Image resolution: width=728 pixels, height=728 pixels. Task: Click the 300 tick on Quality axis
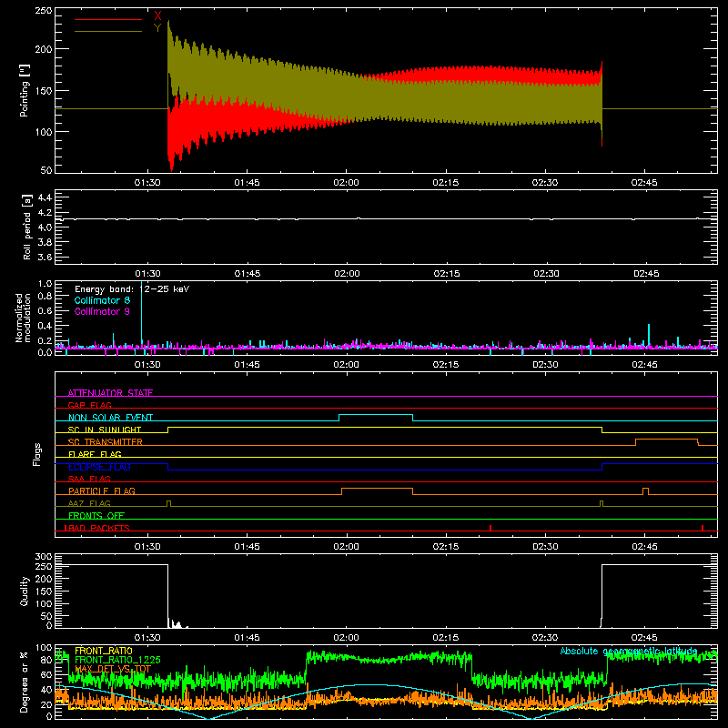pos(43,556)
